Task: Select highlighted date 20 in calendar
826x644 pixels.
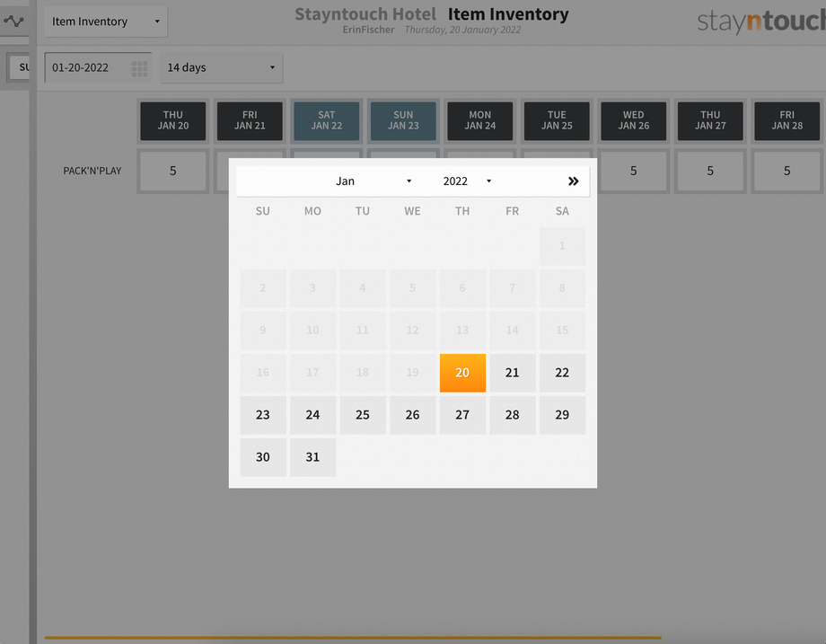Action: [462, 373]
